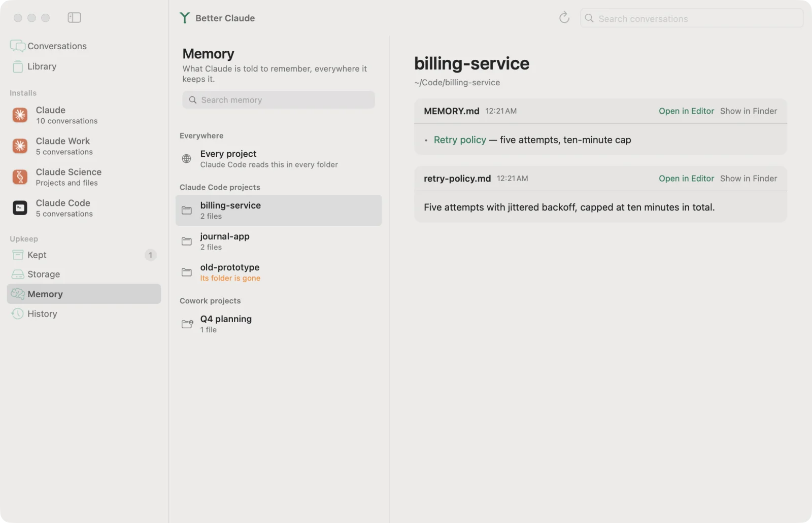
Task: Click the 'Claude Code projects' section label
Action: (220, 187)
